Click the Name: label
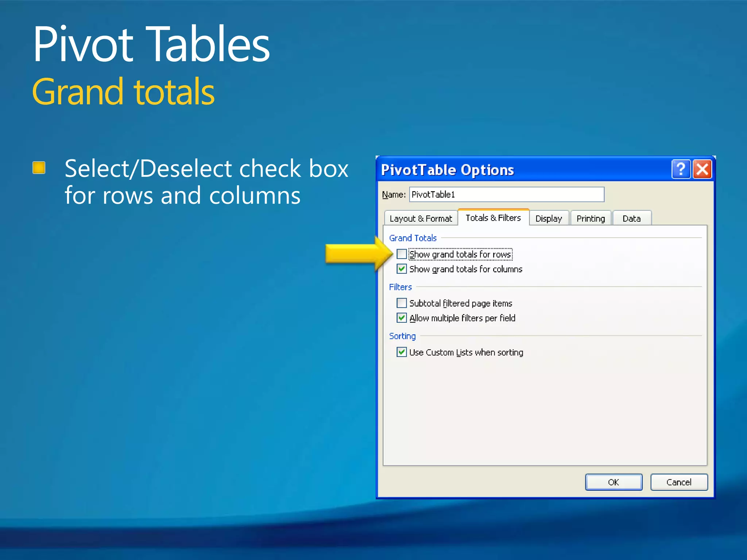Image resolution: width=747 pixels, height=560 pixels. (x=394, y=194)
